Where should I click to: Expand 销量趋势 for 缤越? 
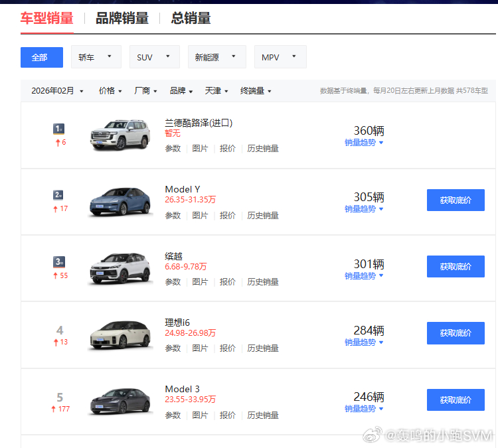point(364,276)
